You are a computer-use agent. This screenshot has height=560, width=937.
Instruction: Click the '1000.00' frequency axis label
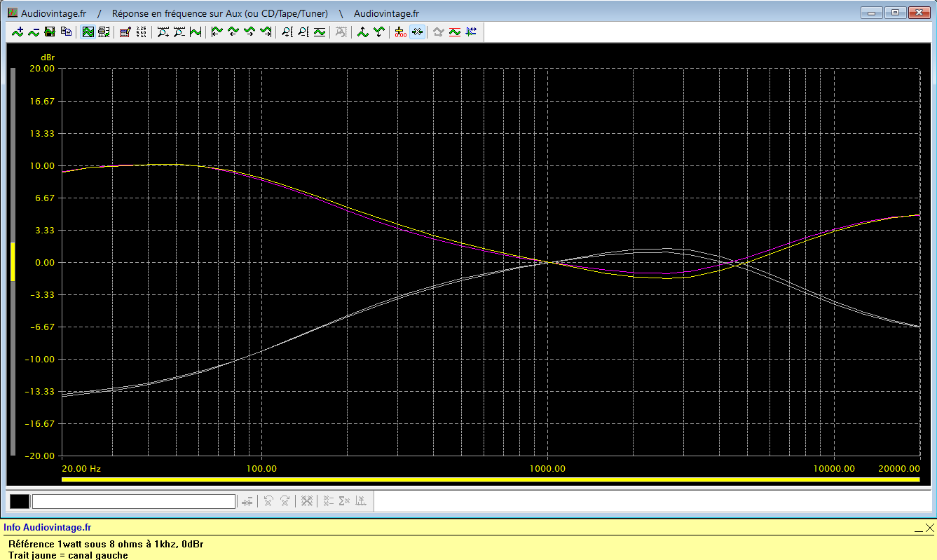548,468
